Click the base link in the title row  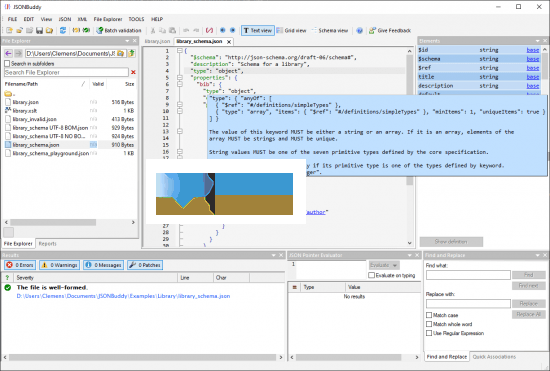coord(532,77)
